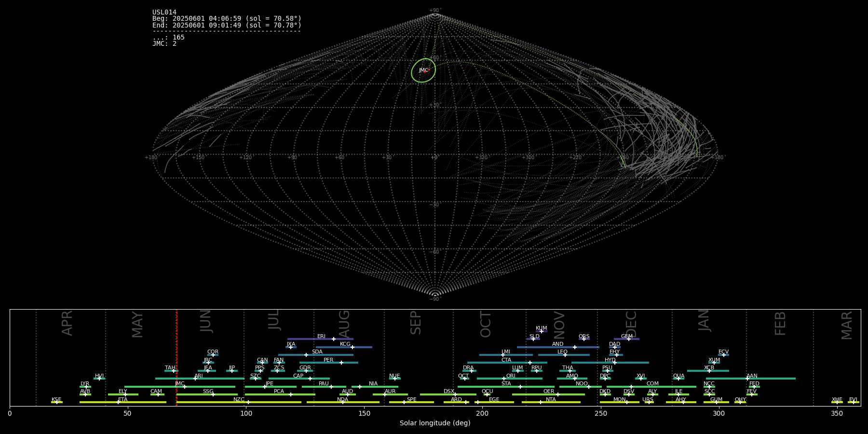Click the JMC label in the timeline panel

point(180,384)
